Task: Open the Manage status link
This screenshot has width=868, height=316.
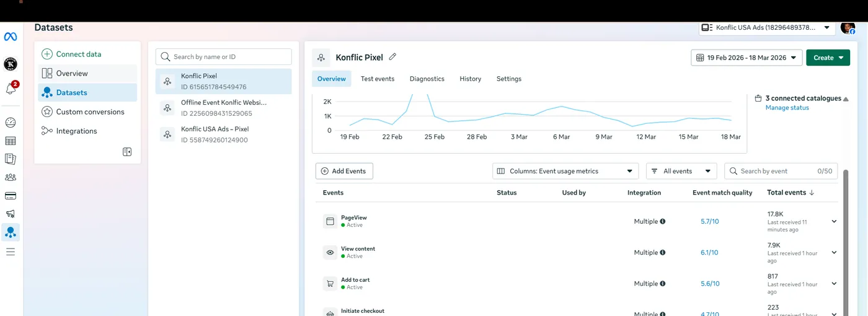Action: click(x=787, y=108)
